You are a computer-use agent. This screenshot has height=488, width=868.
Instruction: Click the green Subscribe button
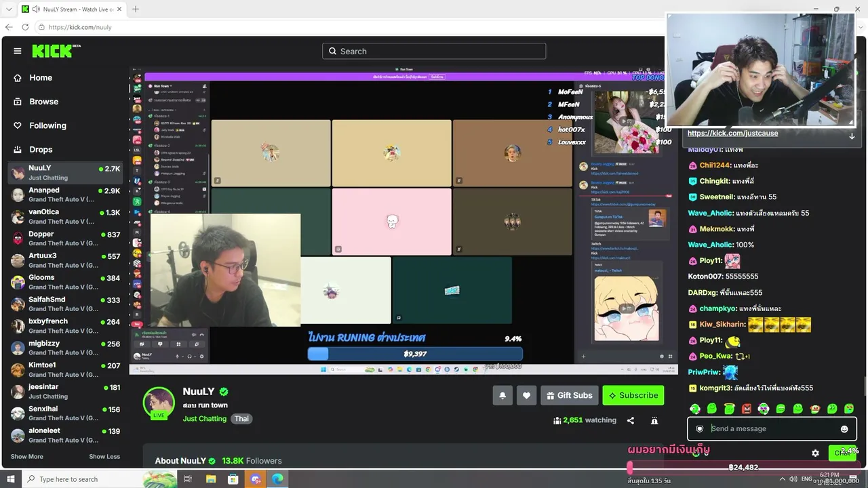click(633, 395)
